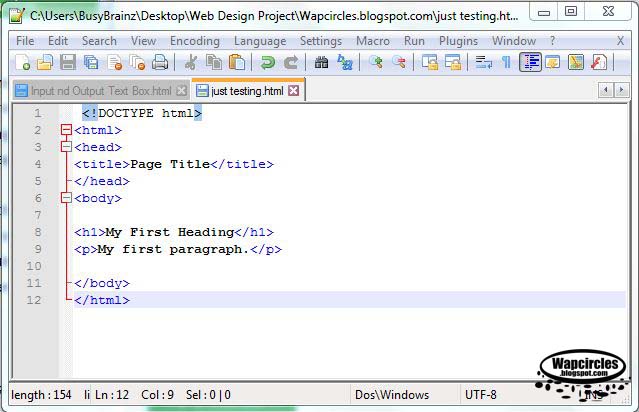Click the Close document toolbar icon
Image resolution: width=639 pixels, height=412 pixels.
pyautogui.click(x=115, y=63)
